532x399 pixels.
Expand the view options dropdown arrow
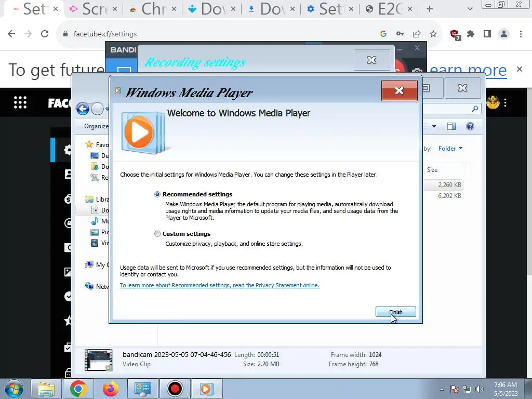click(x=434, y=126)
